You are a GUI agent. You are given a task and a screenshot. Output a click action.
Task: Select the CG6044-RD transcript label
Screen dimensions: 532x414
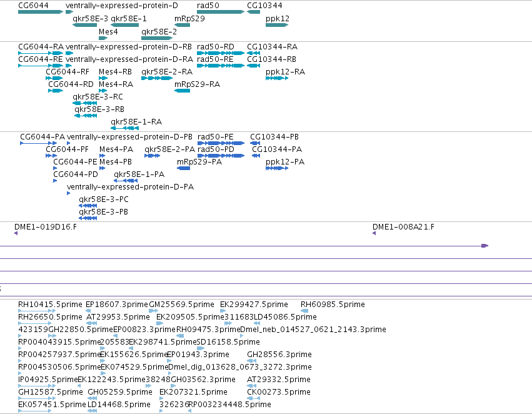click(71, 84)
